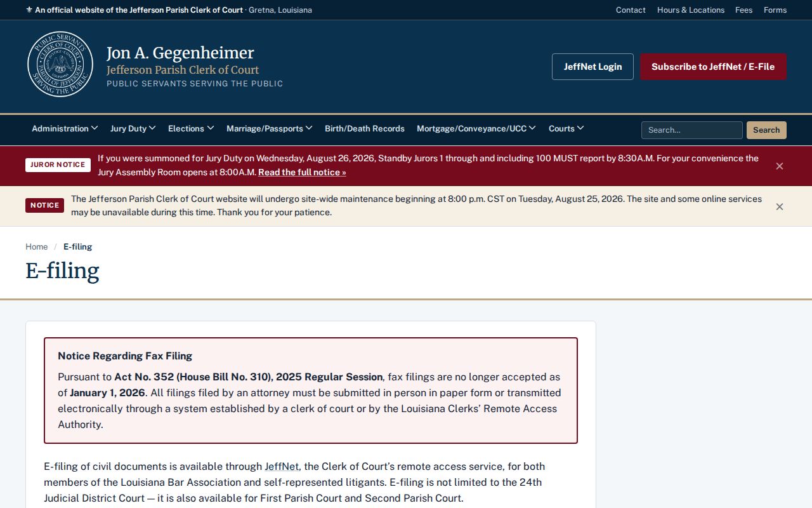Go to Birth/Death Records
The height and width of the screenshot is (508, 812).
tap(365, 129)
